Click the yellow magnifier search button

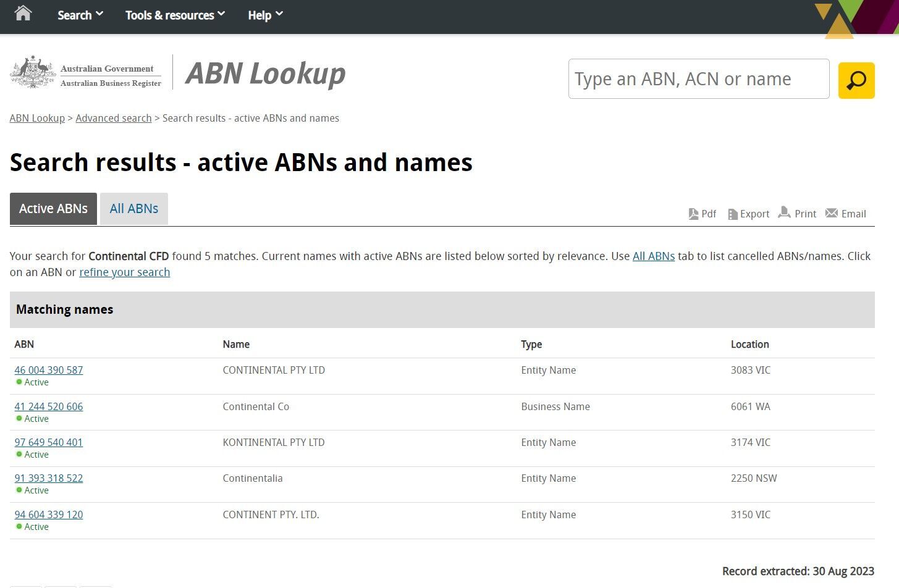pos(856,80)
